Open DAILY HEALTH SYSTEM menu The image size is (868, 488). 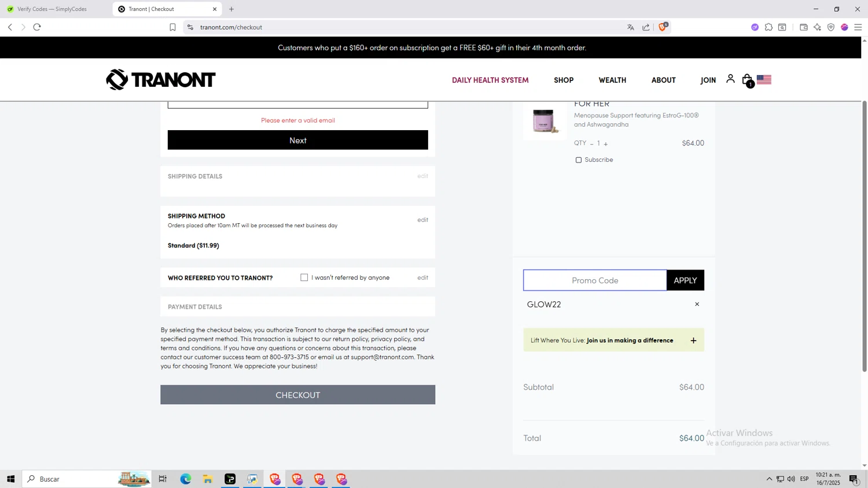pyautogui.click(x=490, y=80)
